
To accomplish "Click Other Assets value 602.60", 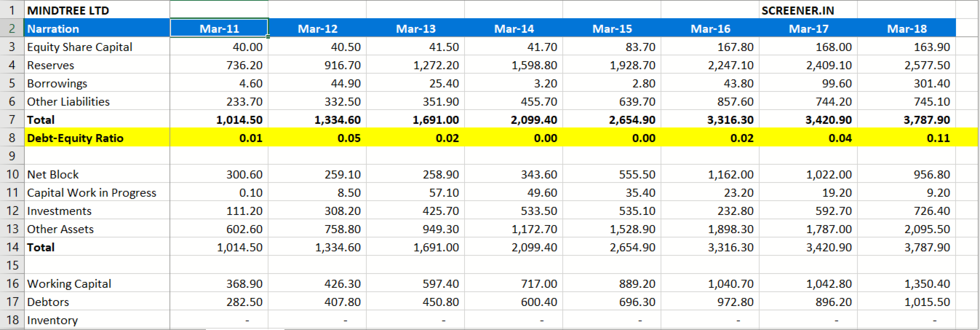I will pos(244,229).
